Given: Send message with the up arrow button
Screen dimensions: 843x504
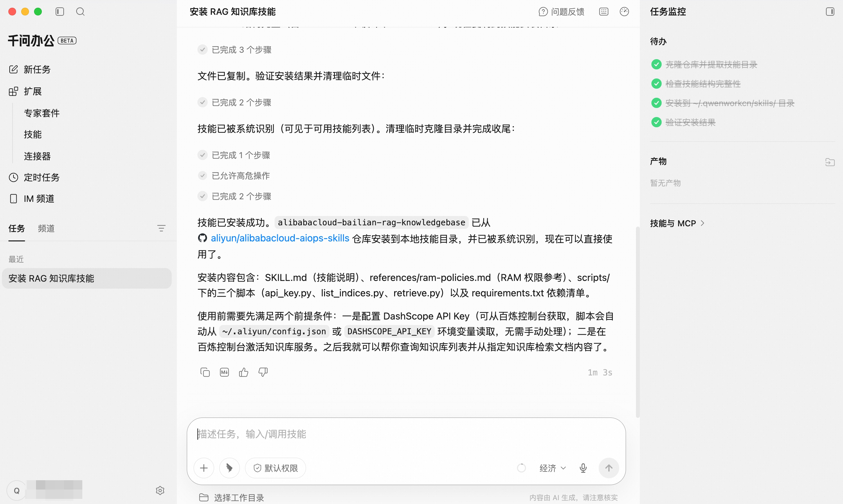Looking at the screenshot, I should click(x=609, y=468).
